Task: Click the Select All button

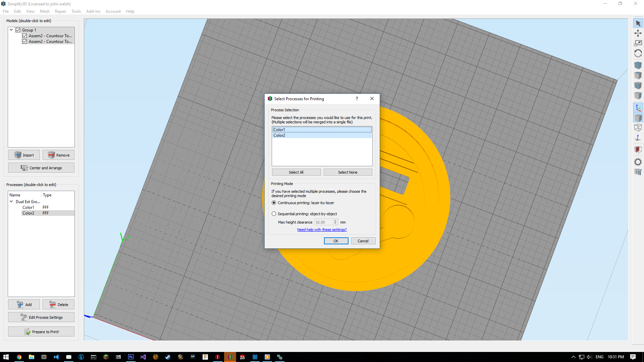Action: coord(296,172)
